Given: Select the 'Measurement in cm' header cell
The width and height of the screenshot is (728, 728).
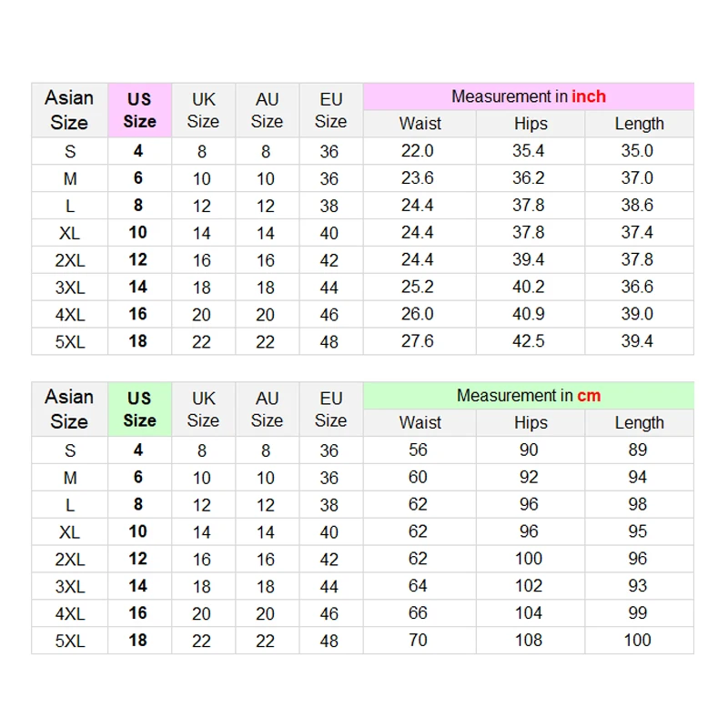Looking at the screenshot, I should pos(529,396).
